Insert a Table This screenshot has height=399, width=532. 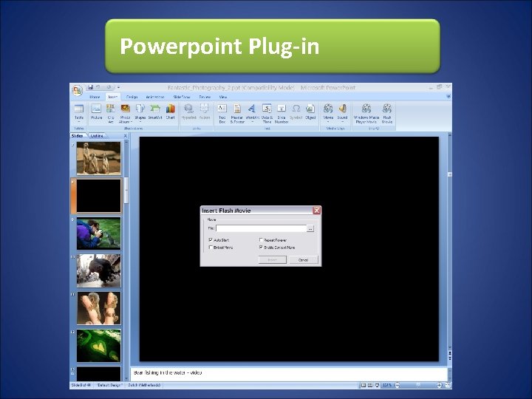click(x=79, y=113)
